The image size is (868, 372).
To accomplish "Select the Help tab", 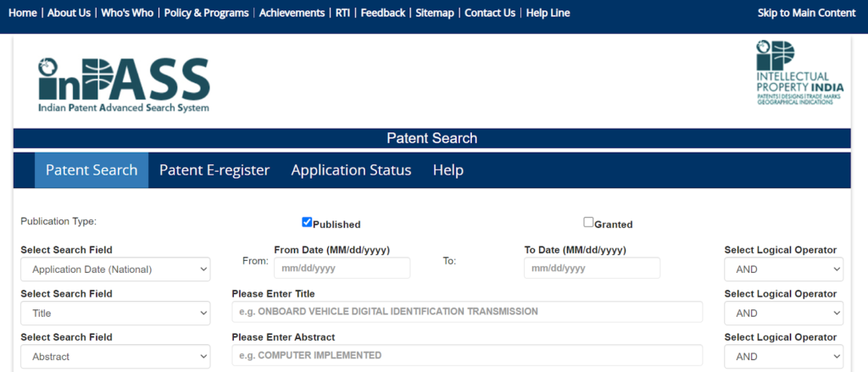I will [x=448, y=170].
